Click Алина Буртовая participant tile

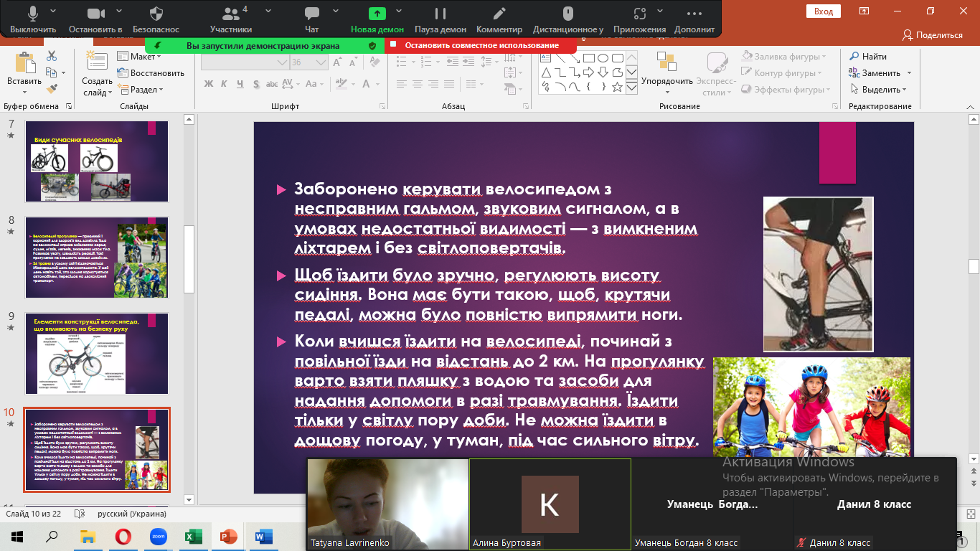(550, 504)
